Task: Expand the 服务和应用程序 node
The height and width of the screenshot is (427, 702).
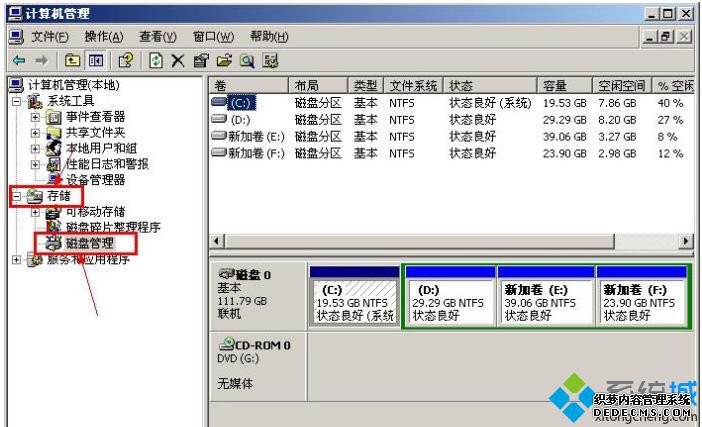Action: point(17,260)
